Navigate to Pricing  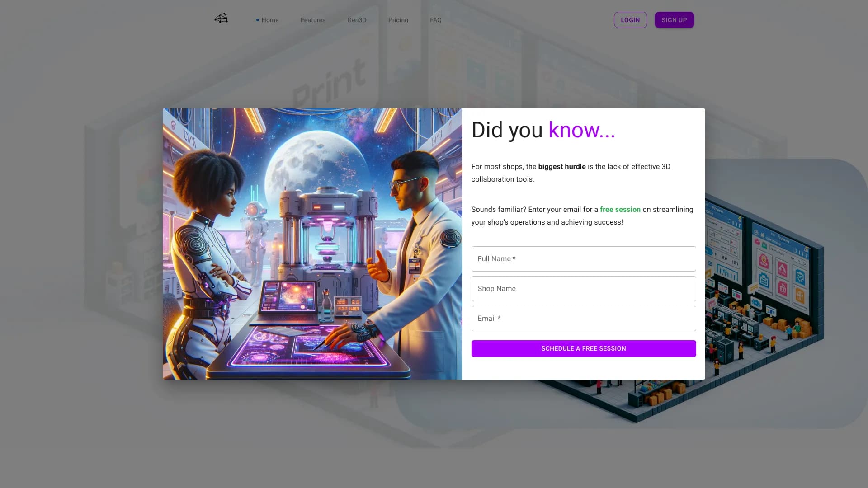398,20
